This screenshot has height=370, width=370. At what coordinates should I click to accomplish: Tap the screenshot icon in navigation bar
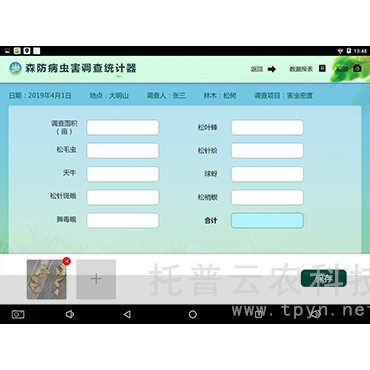coord(18,314)
